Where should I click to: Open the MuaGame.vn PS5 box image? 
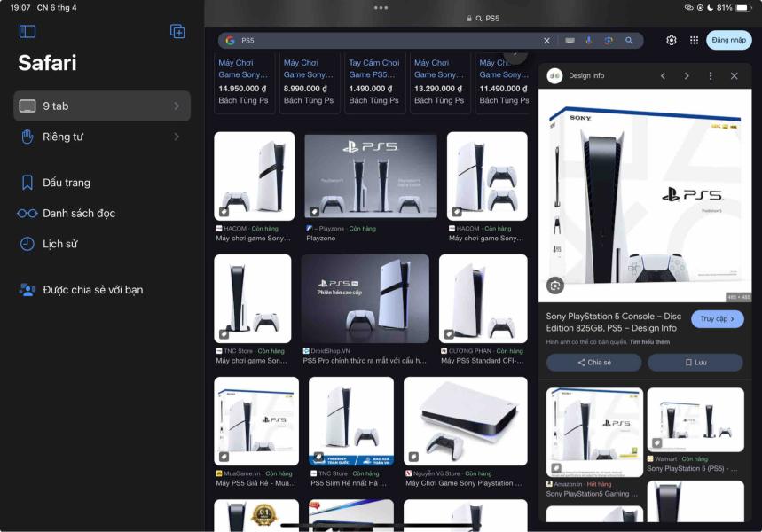(256, 421)
